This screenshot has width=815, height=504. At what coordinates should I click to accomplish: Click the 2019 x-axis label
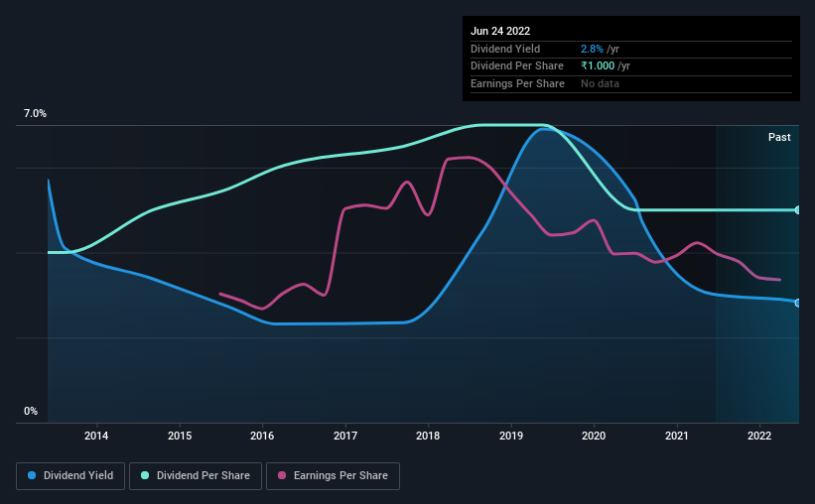pos(511,436)
